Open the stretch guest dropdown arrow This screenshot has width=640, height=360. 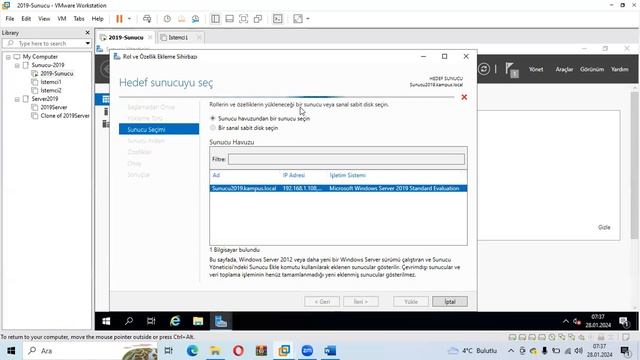click(308, 19)
